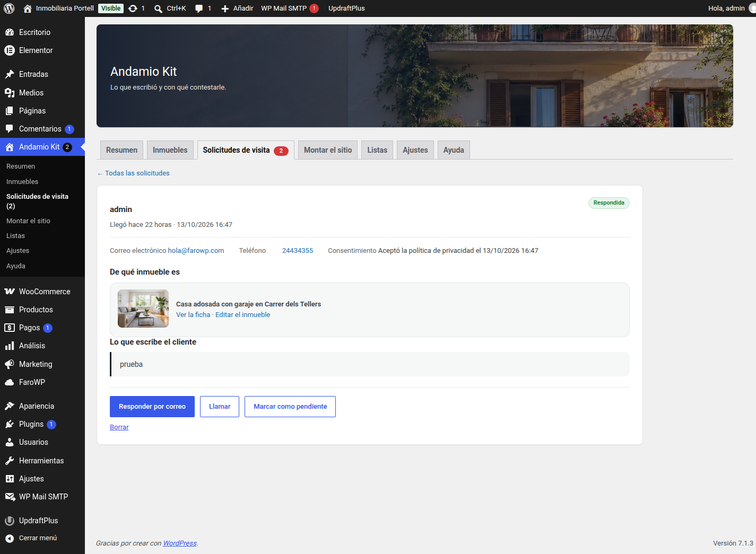Open the Ver la ficha link
Screen dimensions: 756x554
[x=193, y=315]
